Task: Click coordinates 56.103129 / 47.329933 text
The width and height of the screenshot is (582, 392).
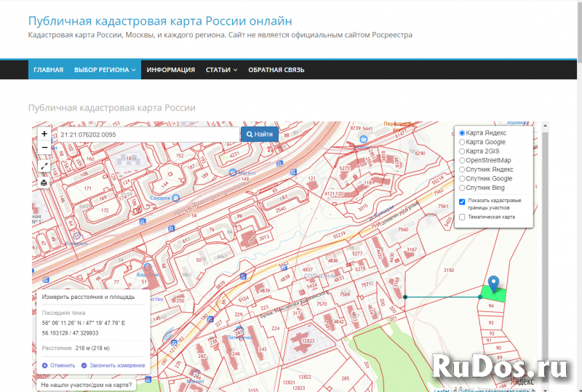Action: 70,333
